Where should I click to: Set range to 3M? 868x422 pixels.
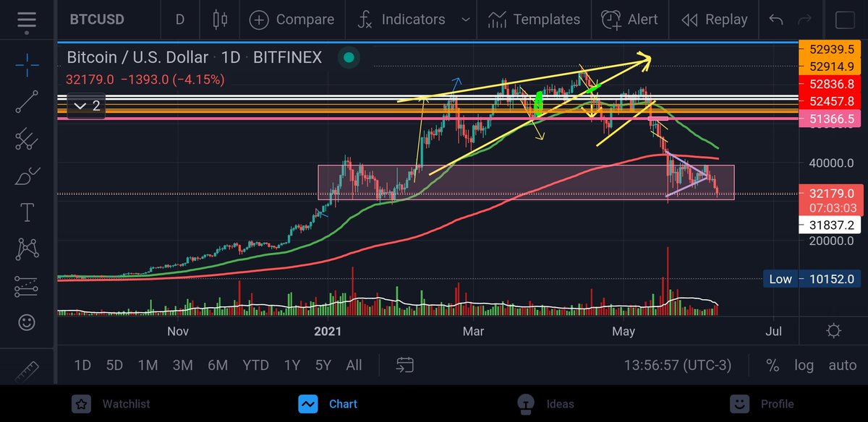[x=182, y=365]
